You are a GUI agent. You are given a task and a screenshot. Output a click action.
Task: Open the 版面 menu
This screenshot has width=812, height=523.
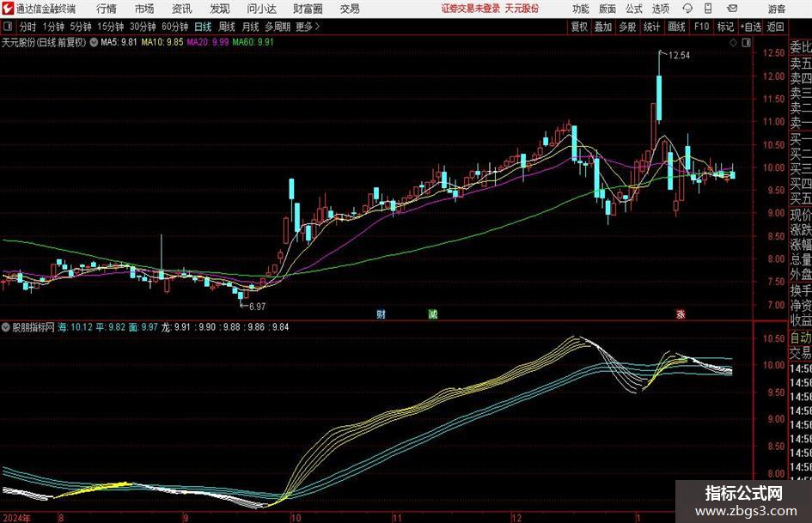(607, 9)
